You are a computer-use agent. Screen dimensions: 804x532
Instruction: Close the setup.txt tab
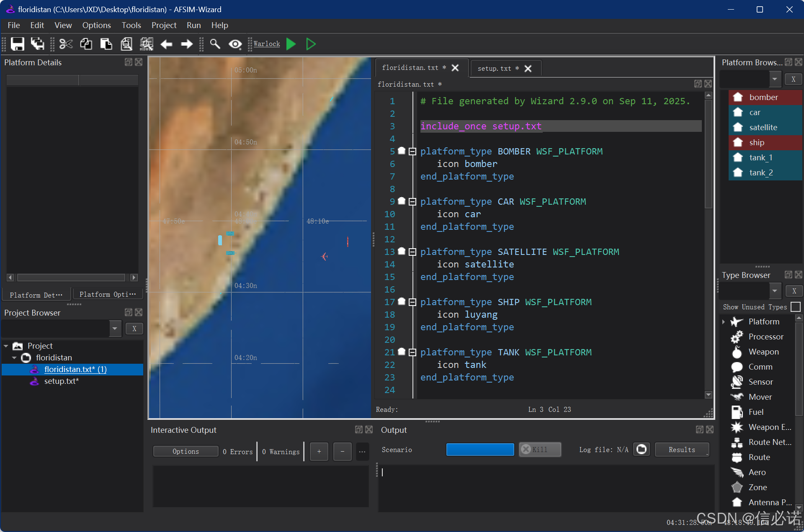point(528,68)
